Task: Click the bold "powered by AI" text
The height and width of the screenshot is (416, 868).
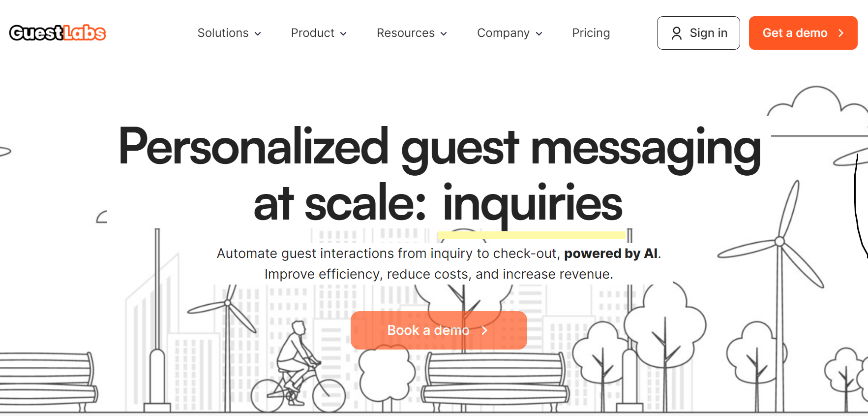Action: coord(610,254)
